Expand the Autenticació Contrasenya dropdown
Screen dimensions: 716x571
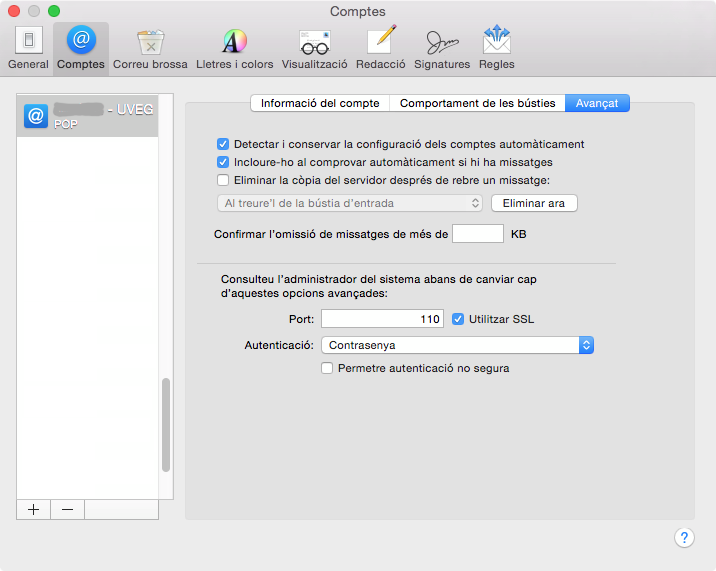pyautogui.click(x=458, y=345)
